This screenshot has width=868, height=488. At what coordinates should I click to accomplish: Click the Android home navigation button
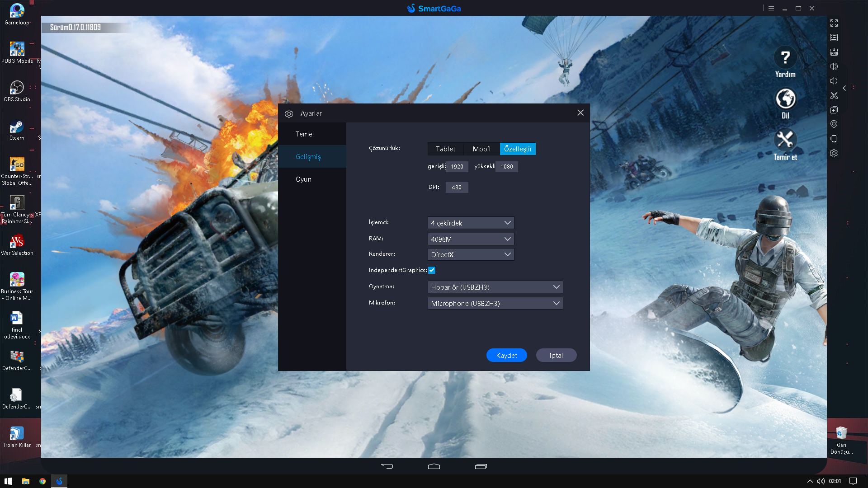tap(434, 466)
